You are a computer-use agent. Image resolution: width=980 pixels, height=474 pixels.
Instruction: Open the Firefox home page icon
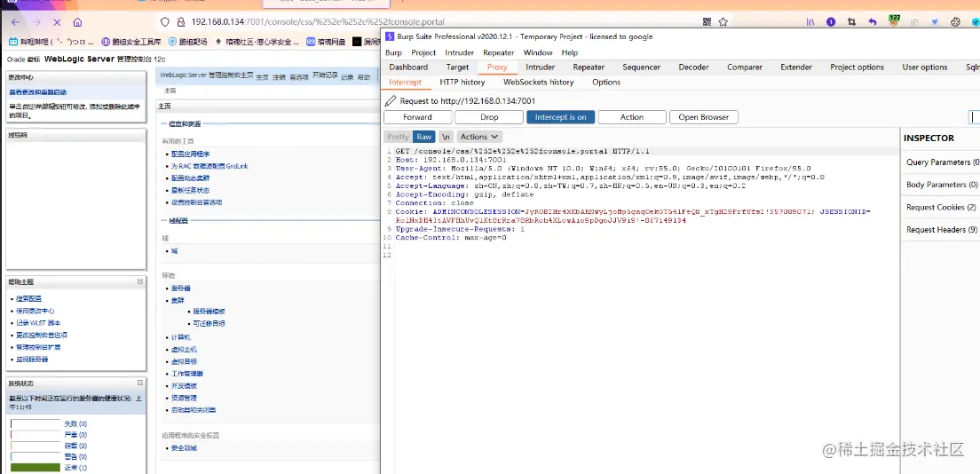point(77,22)
